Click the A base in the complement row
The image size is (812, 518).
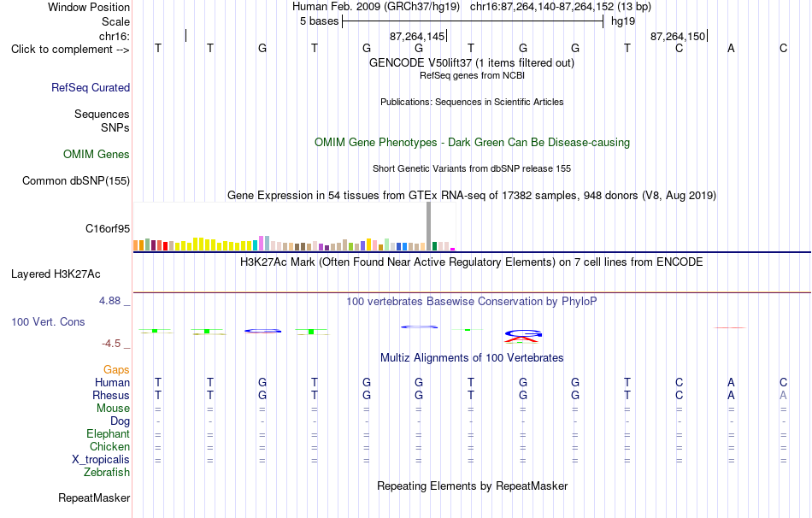point(731,48)
